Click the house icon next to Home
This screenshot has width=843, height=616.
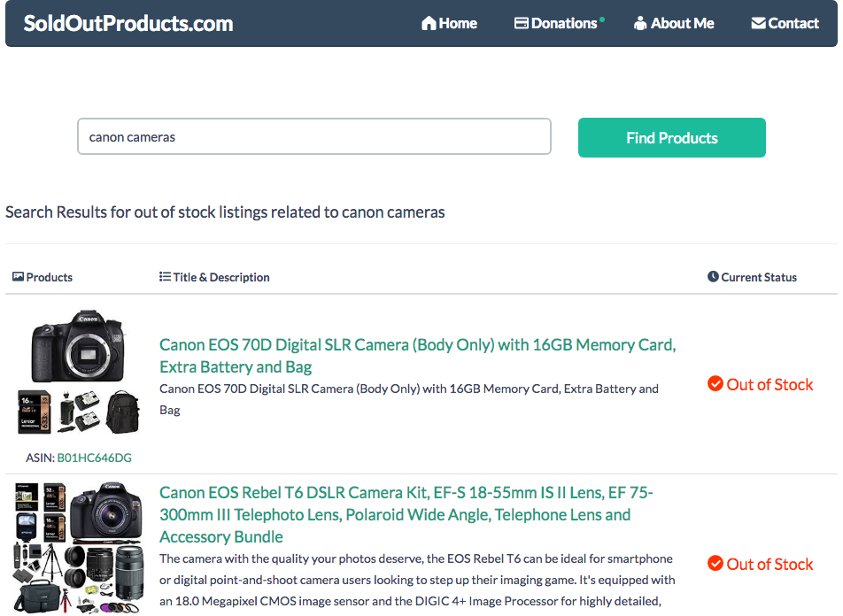pos(429,23)
